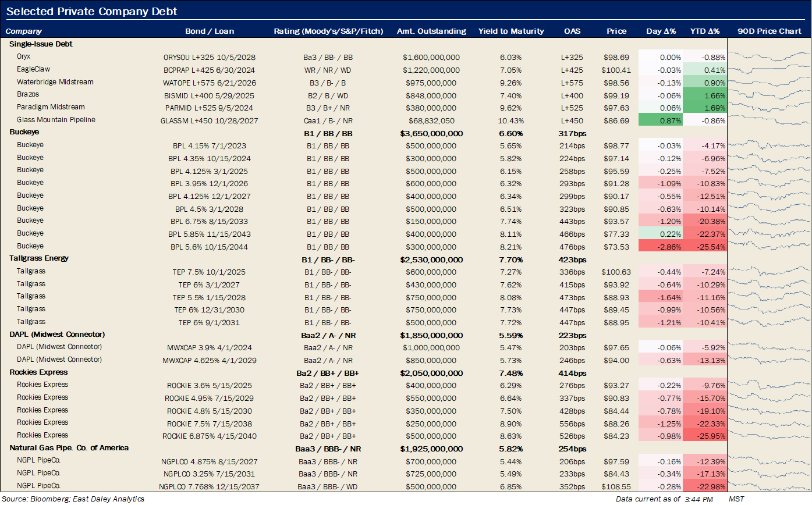Click Paradigm Midstream company name
The image size is (812, 505).
pyautogui.click(x=51, y=107)
